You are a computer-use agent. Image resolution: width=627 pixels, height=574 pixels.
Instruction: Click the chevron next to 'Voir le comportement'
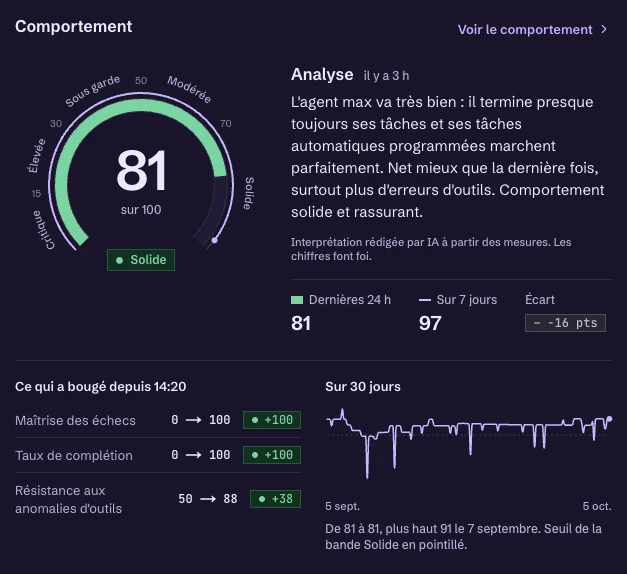(604, 30)
